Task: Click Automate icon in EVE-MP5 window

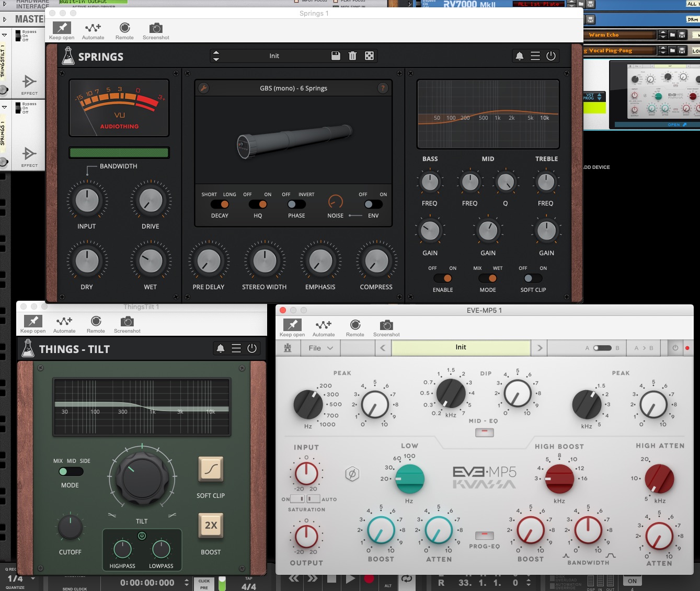Action: click(x=324, y=325)
